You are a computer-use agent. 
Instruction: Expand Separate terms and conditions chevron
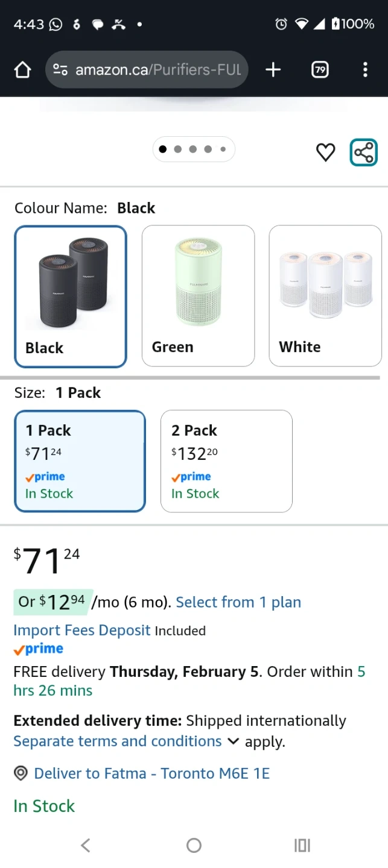[233, 741]
